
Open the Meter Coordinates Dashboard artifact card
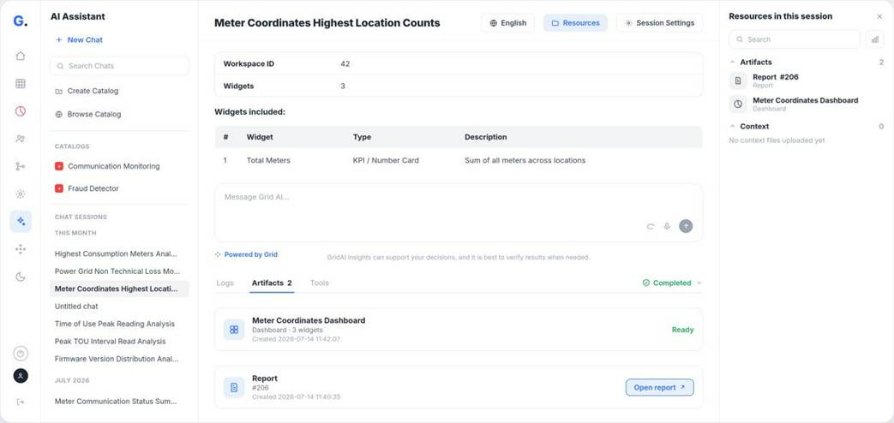point(458,330)
